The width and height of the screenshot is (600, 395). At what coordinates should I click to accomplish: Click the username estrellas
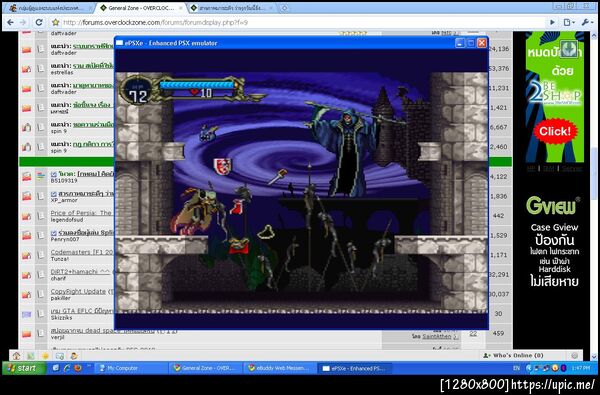pos(62,72)
